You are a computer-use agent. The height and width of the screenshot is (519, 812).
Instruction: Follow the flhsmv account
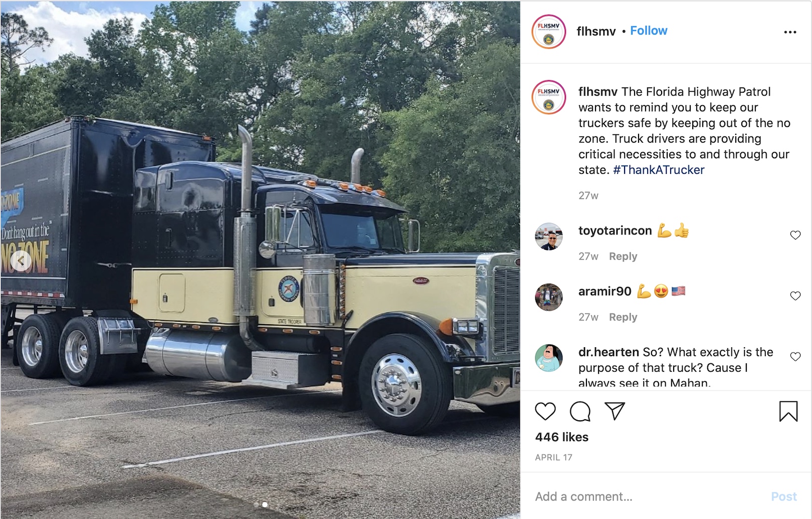(649, 31)
